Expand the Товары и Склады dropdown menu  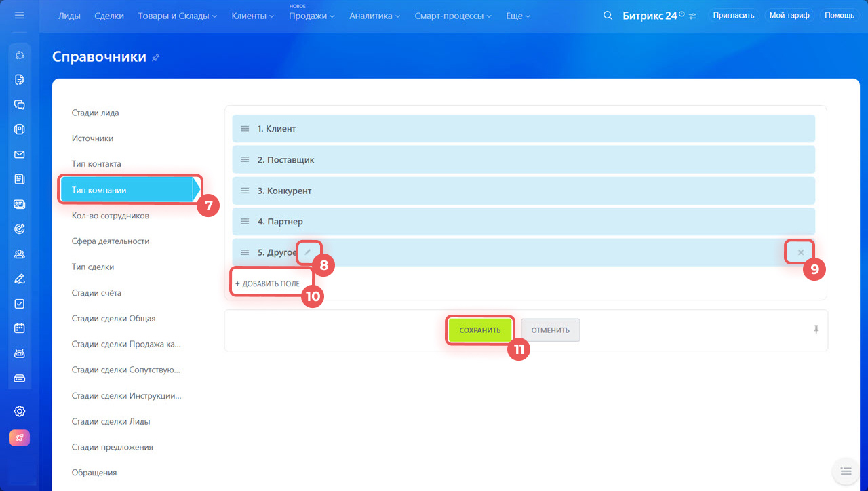click(177, 16)
